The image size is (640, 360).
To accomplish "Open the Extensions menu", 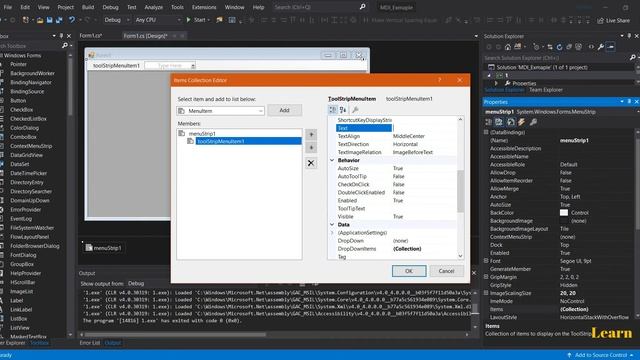I will (x=204, y=7).
